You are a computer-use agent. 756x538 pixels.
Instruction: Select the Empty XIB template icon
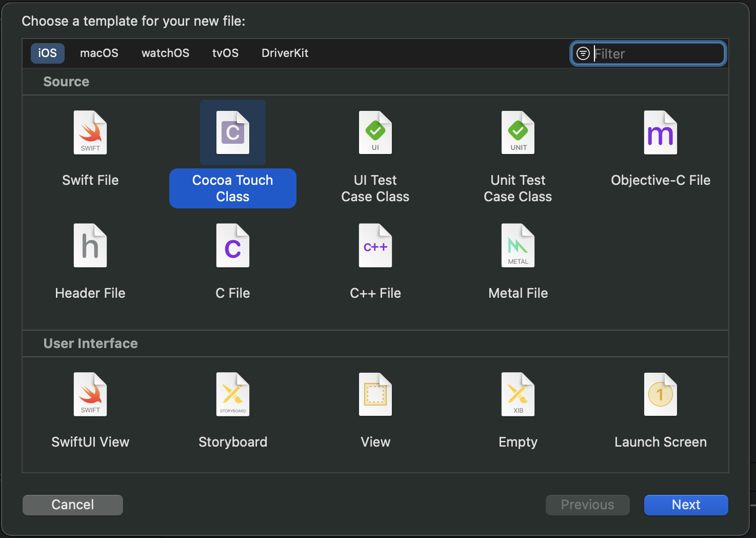point(518,394)
